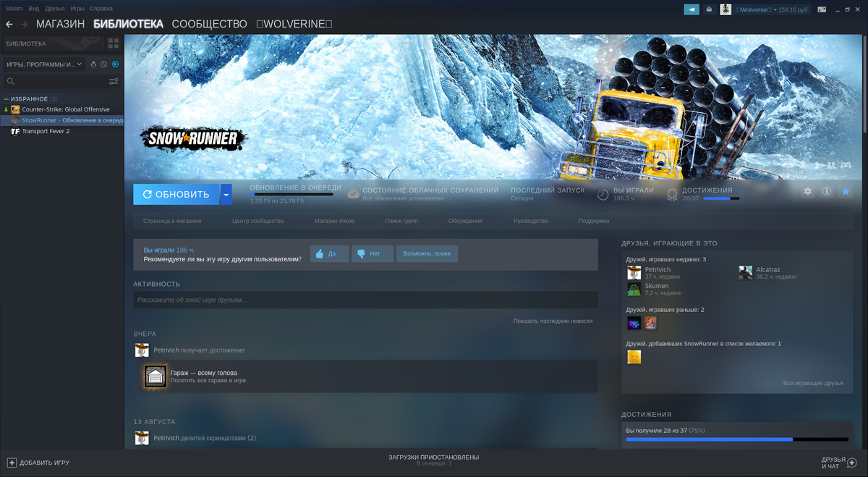Screen dimensions: 868x477
Task: Open game info icon
Action: coord(827,192)
